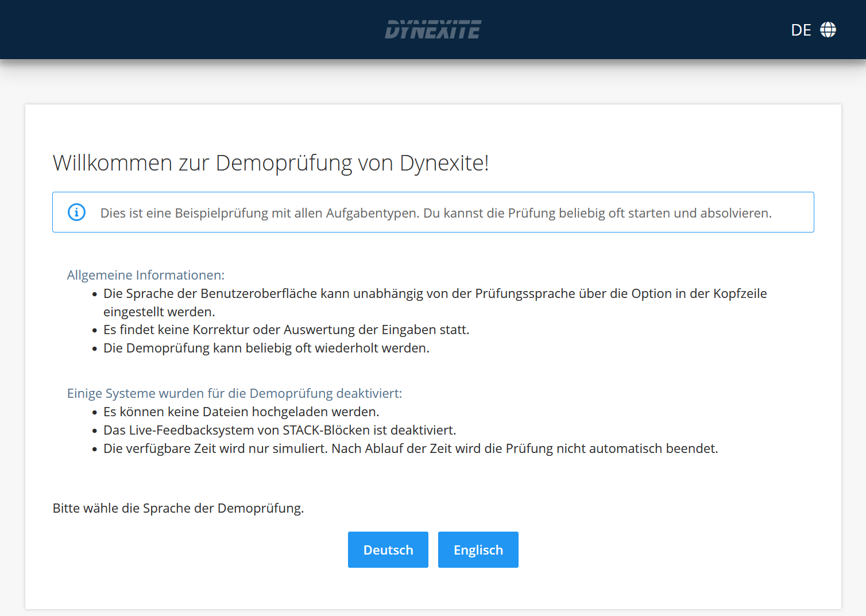Click the info banner text 'Dies ist eine Beispielprüfung'
The width and height of the screenshot is (866, 616).
coord(184,213)
